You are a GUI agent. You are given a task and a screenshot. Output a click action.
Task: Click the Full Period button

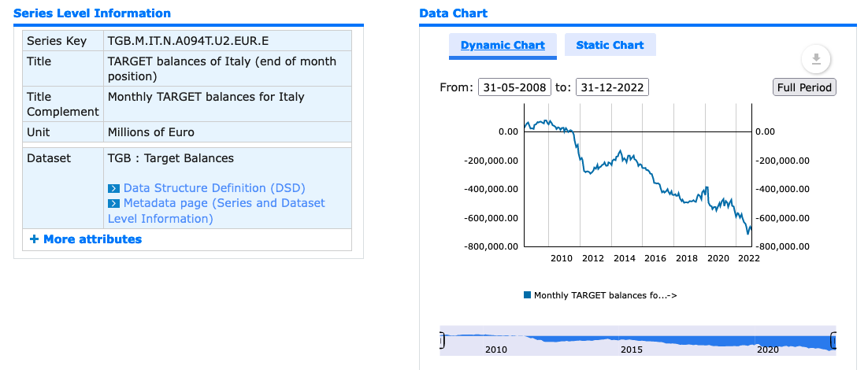[x=804, y=87]
